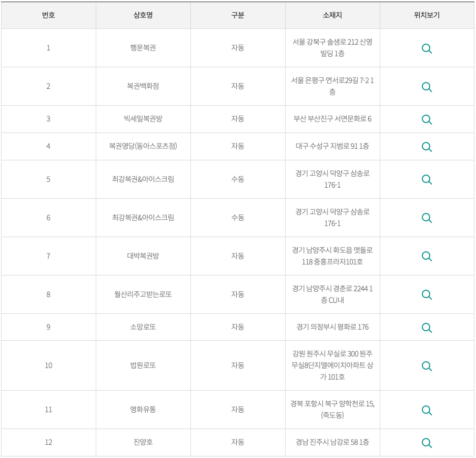Select store name 영화유통
This screenshot has height=458, width=476.
coord(143,410)
